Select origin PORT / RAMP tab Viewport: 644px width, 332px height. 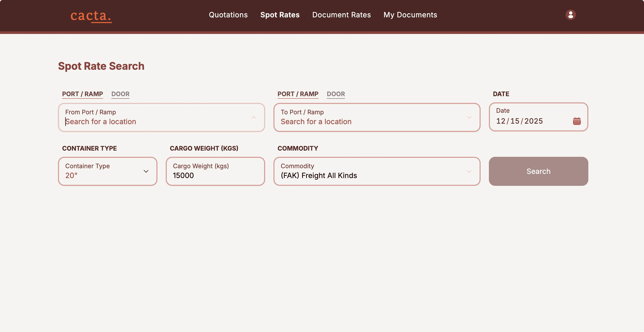coord(82,94)
